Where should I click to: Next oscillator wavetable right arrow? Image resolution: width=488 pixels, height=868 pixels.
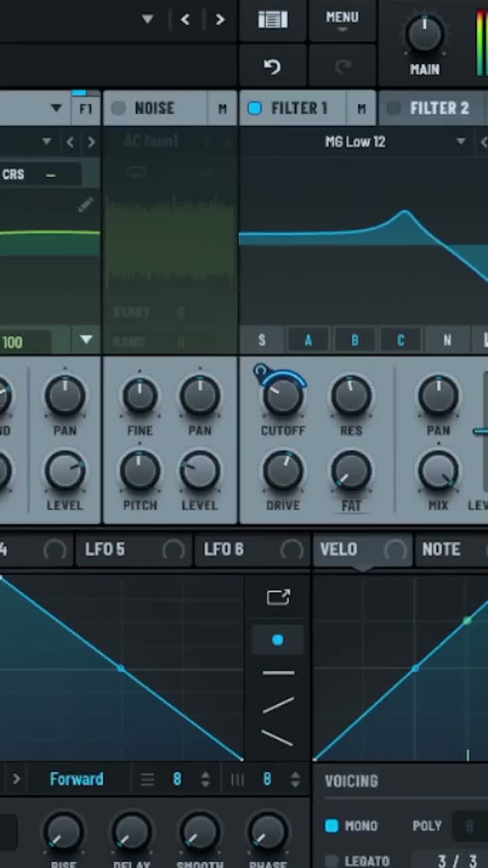pos(91,142)
